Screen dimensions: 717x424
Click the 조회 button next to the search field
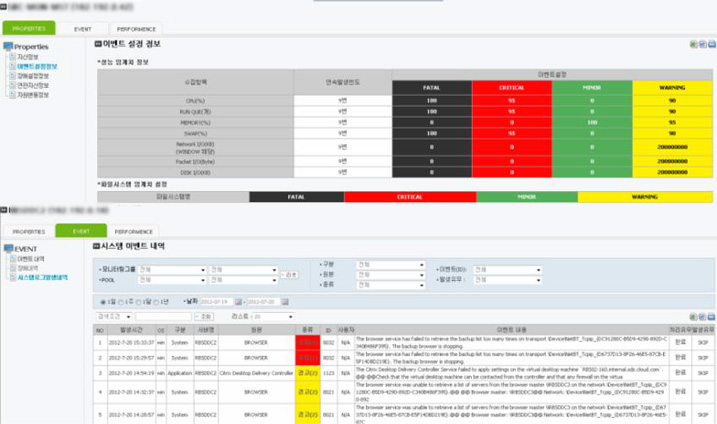pyautogui.click(x=204, y=317)
